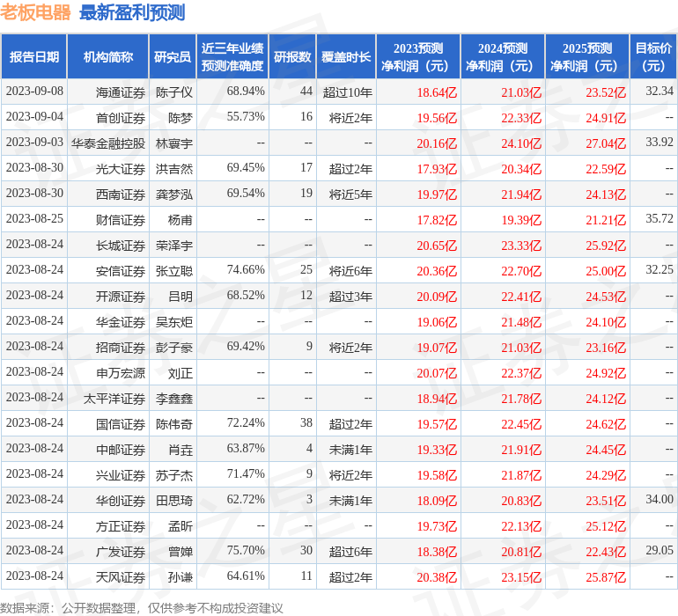Screen dimensions: 678x616
Task: Click the date 2023-09-03
Action: [x=34, y=142]
